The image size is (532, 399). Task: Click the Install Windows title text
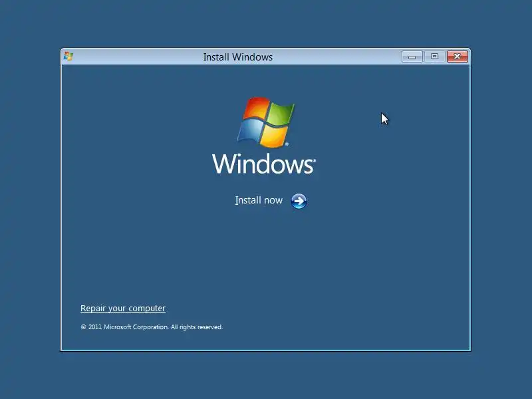(x=238, y=57)
